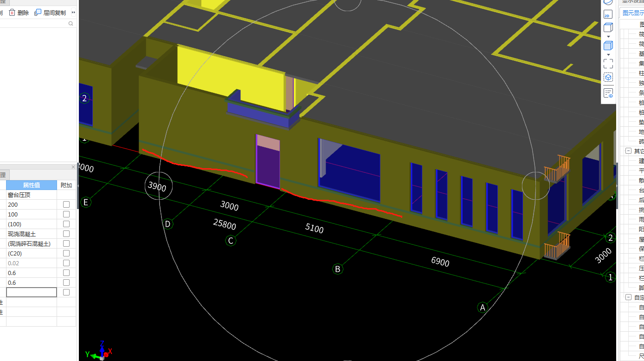This screenshot has width=644, height=361.
Task: Select the (现浇碎石混凝土) cell
Action: click(32, 243)
